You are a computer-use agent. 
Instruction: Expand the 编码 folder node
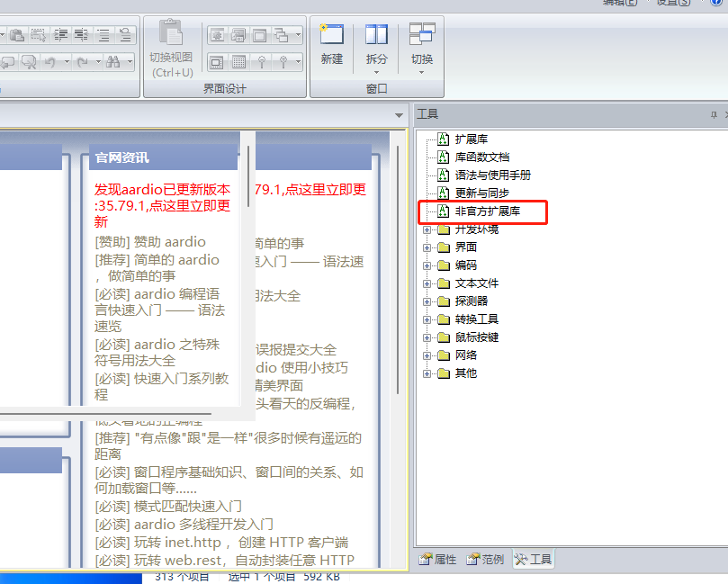pyautogui.click(x=427, y=265)
